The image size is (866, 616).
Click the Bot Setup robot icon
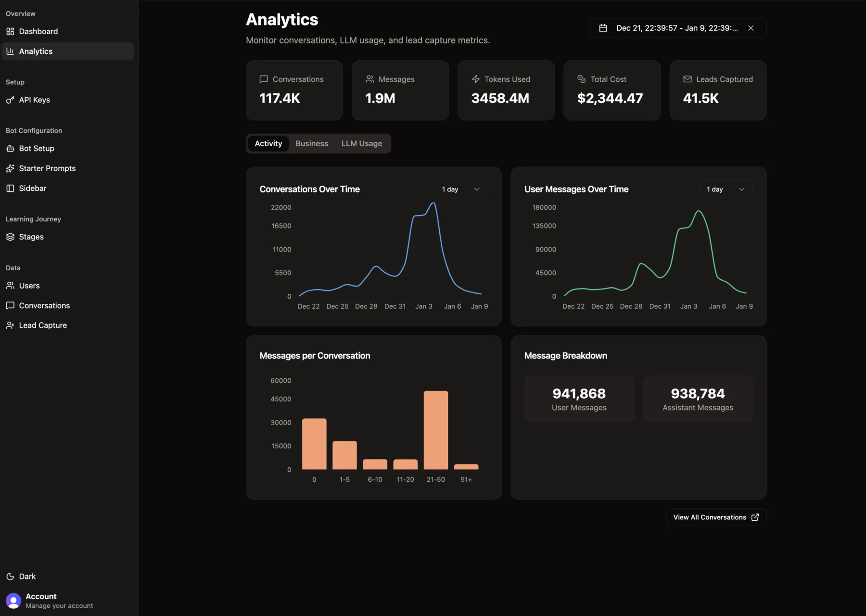coord(10,149)
